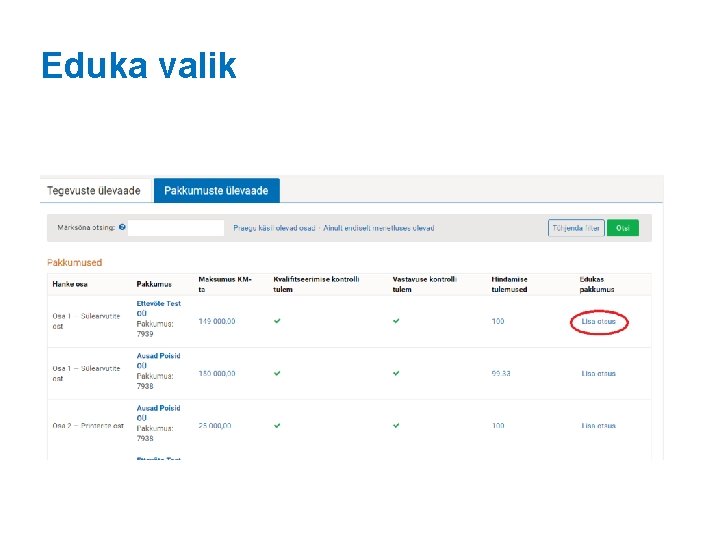Click Osa 2 – Printerite ost cell

point(88,426)
